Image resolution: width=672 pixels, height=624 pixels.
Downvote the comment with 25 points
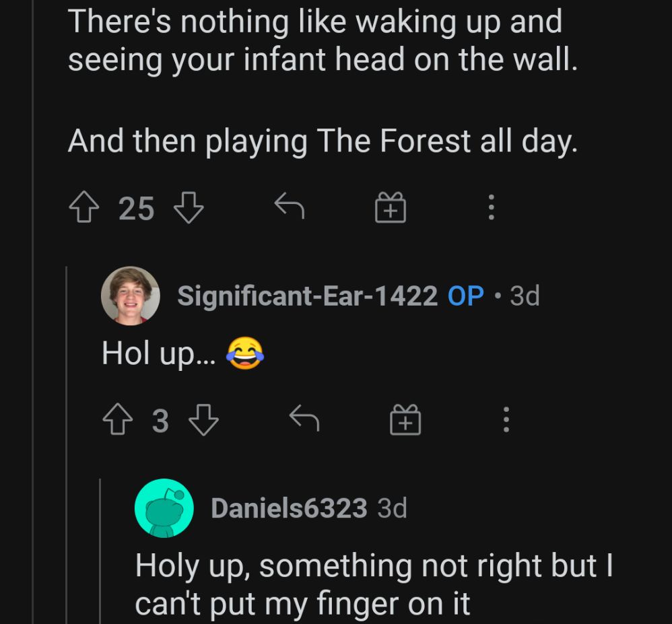tap(189, 208)
